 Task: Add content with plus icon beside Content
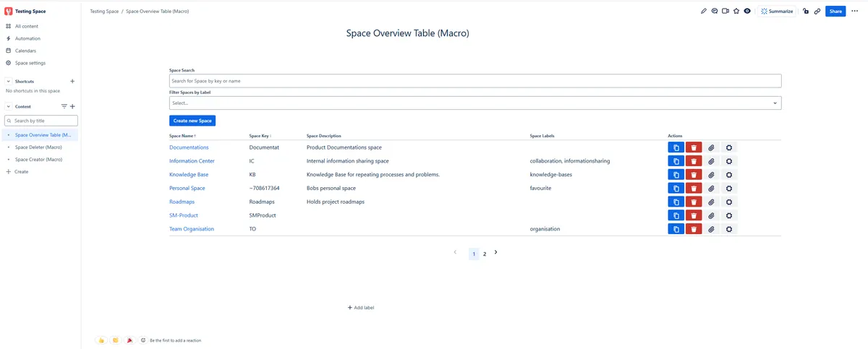click(x=72, y=106)
